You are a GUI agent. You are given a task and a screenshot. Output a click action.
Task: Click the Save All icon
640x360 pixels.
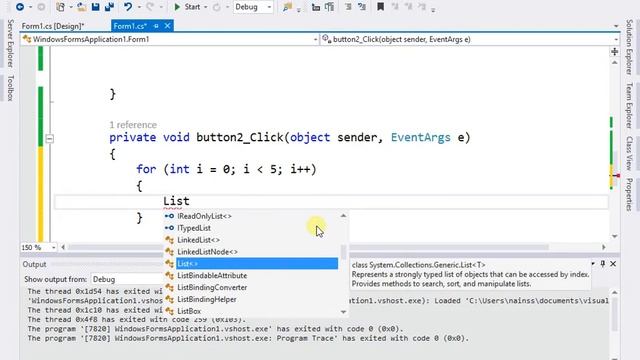[109, 7]
